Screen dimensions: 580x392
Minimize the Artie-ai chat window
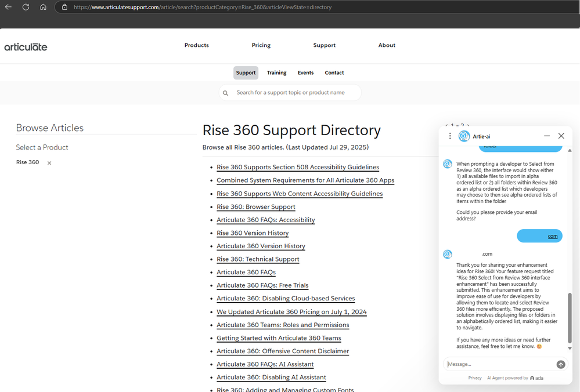[547, 136]
